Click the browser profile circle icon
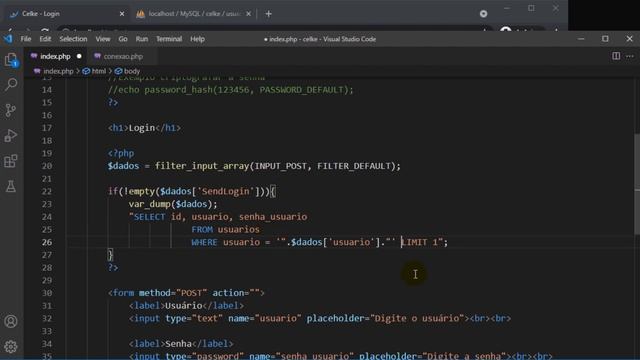This screenshot has height=360, width=640. tap(506, 30)
